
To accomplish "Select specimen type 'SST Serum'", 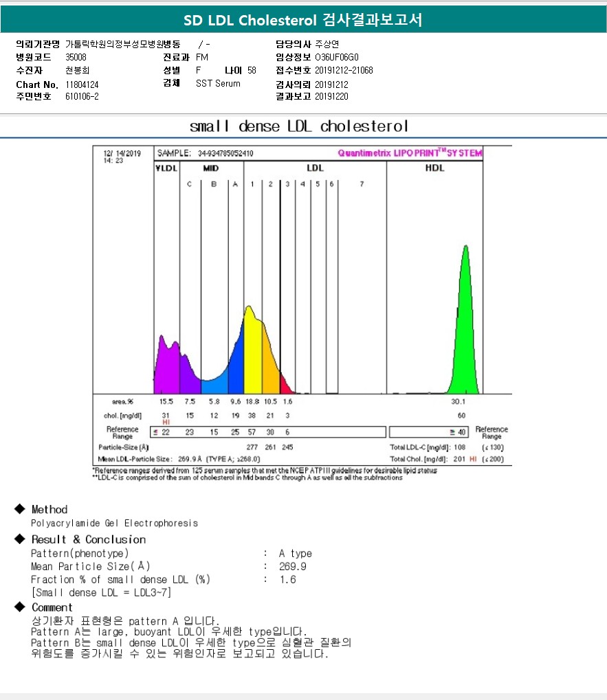I will tap(218, 84).
